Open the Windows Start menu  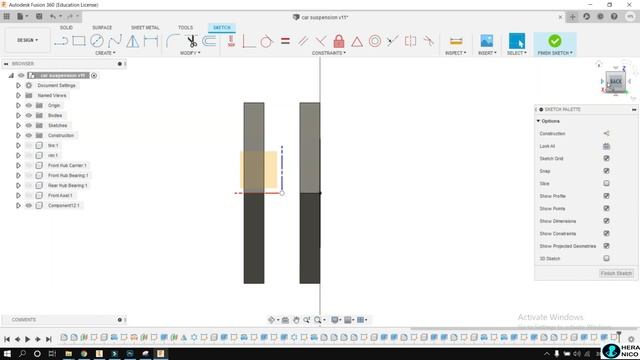7,353
